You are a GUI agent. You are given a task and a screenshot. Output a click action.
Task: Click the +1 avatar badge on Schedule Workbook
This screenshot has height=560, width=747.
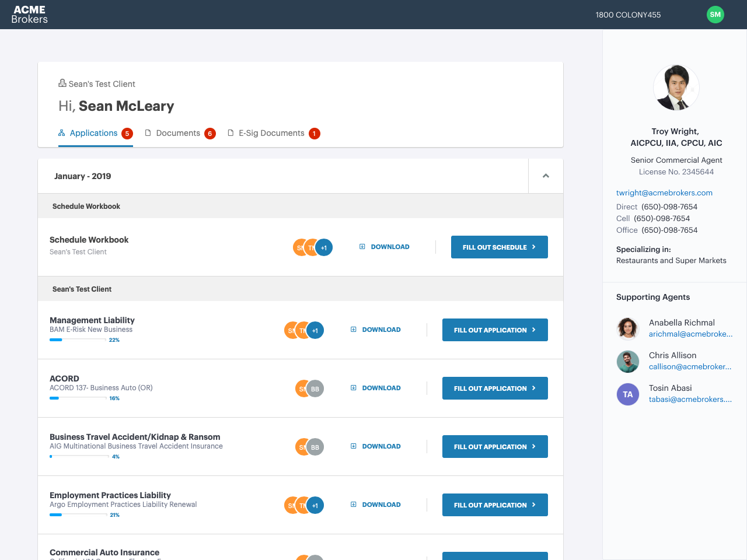(324, 247)
